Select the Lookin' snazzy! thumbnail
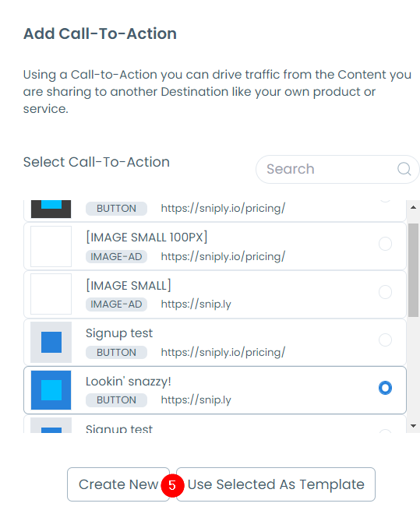 pos(51,390)
